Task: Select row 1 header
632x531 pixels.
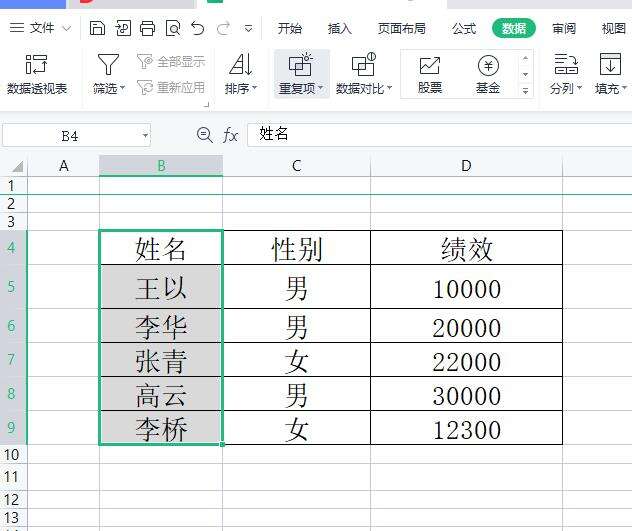Action: (x=13, y=186)
